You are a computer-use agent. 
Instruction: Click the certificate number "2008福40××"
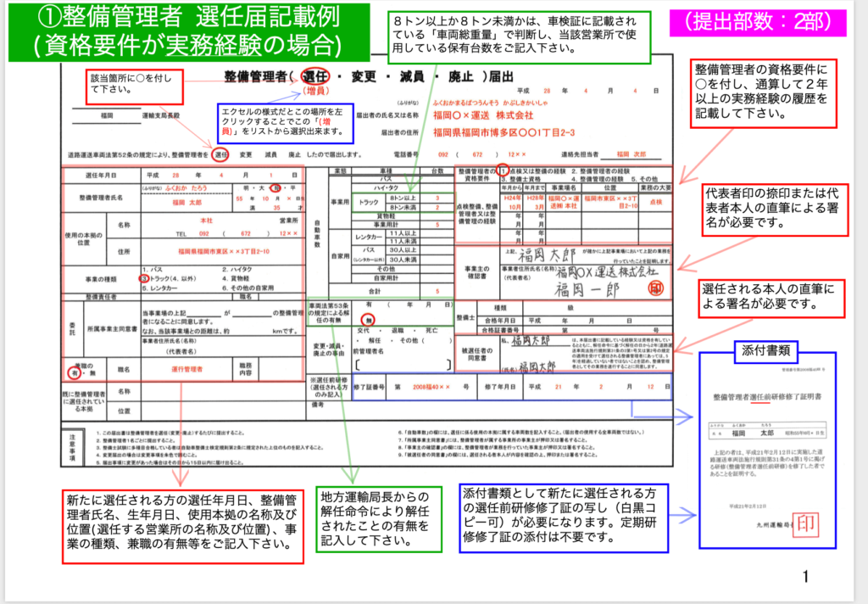[x=431, y=387]
